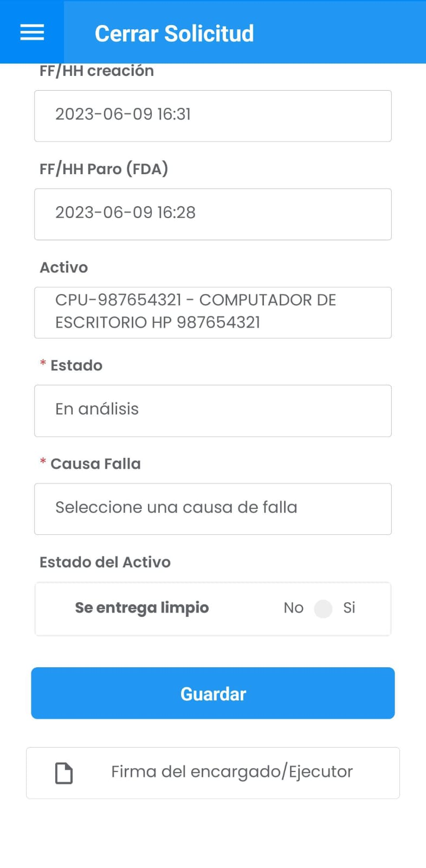Focus the FF/HH creación date field
This screenshot has width=426, height=868.
pos(213,116)
